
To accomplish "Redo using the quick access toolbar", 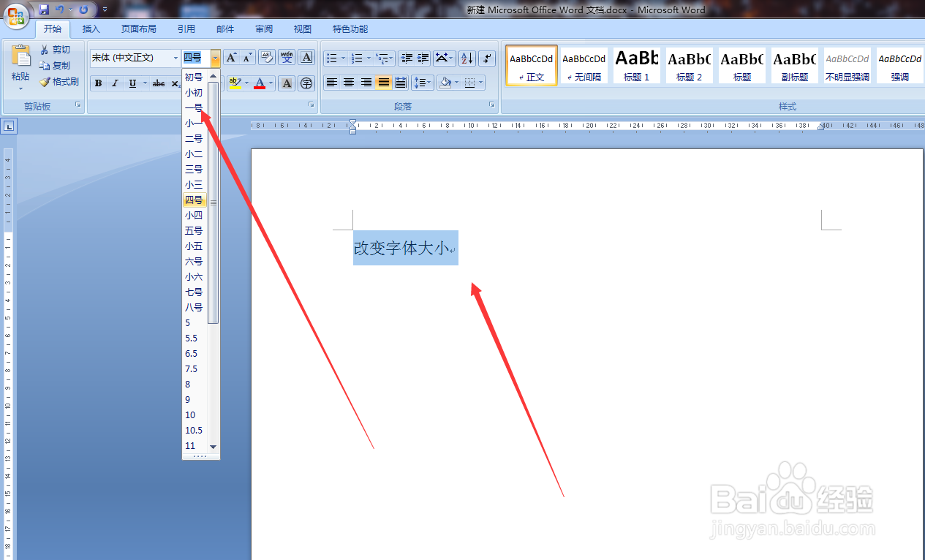I will click(x=84, y=10).
